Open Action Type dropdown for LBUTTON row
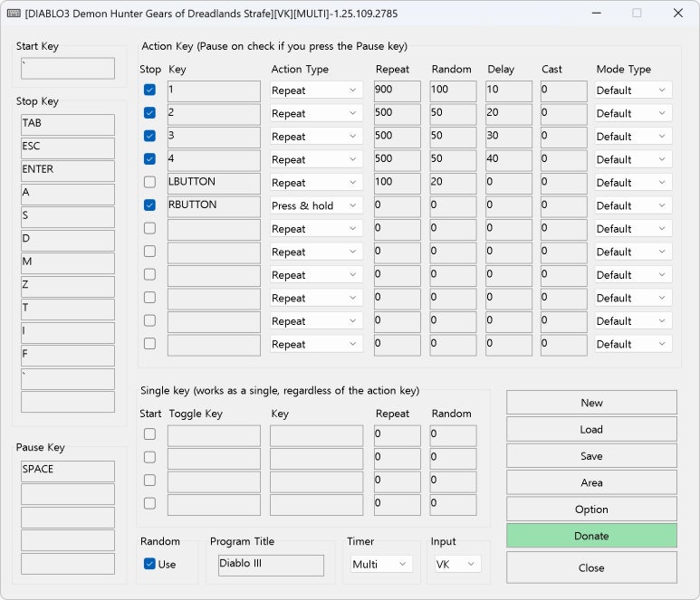 [x=316, y=183]
